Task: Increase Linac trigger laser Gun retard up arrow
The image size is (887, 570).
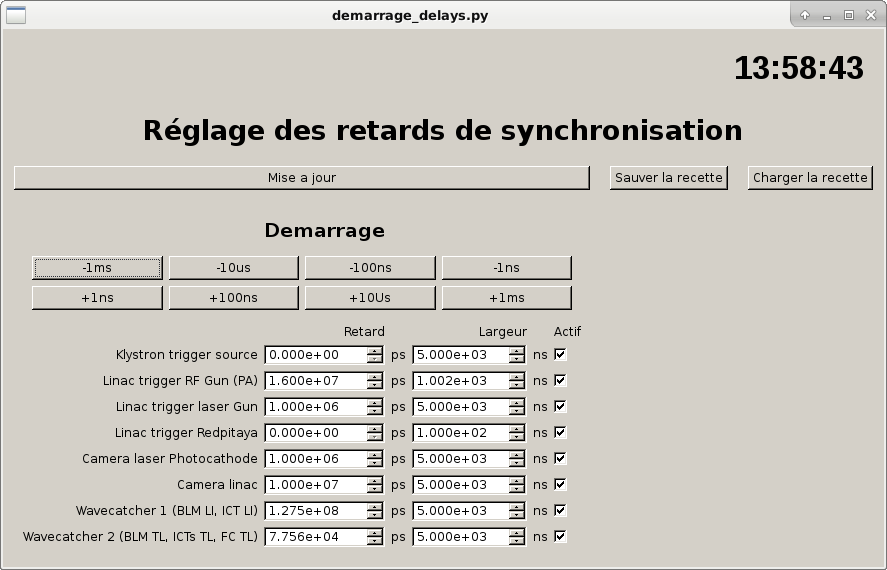Action: 374,403
